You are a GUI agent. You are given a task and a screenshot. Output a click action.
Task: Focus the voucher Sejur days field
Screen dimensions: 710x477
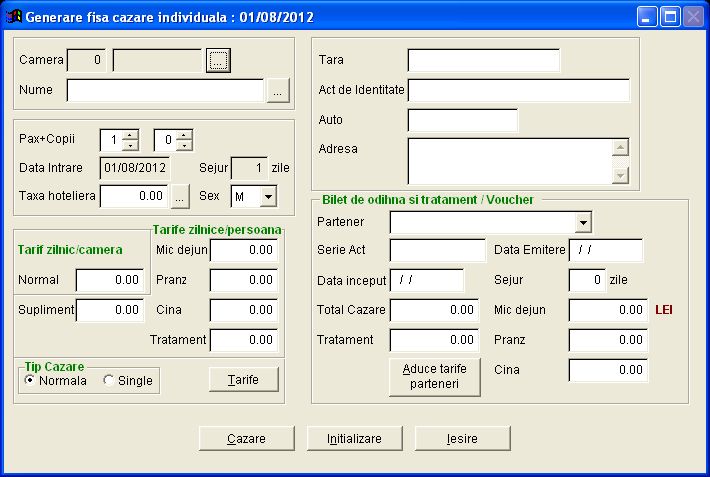(x=587, y=280)
